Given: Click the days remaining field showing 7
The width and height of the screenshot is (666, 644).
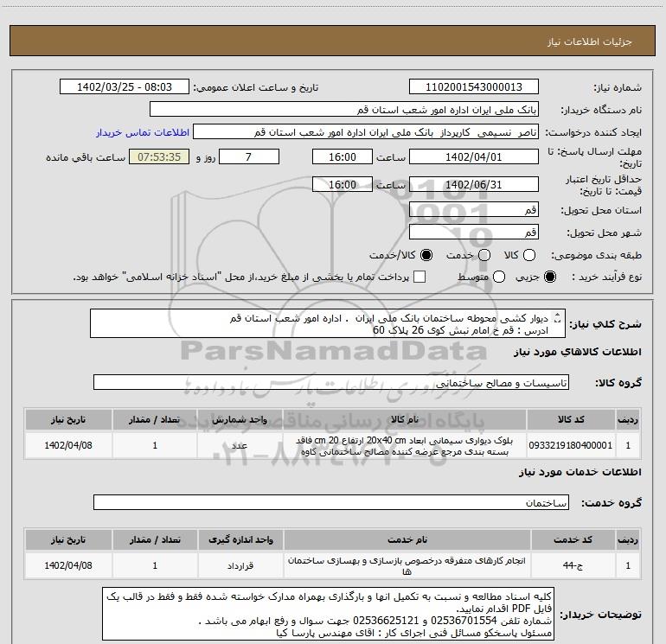Looking at the screenshot, I should [x=249, y=157].
